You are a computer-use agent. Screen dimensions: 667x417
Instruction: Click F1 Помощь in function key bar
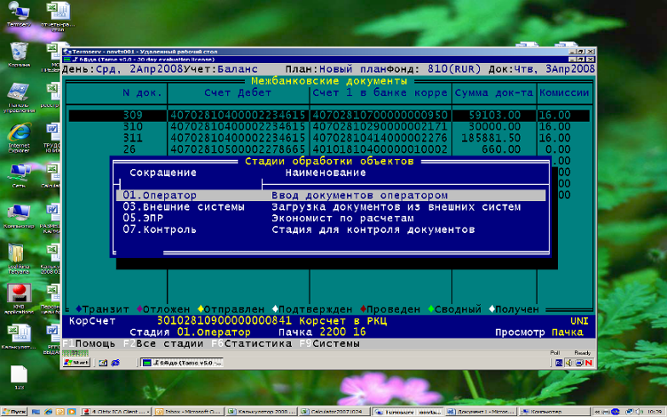(x=89, y=343)
